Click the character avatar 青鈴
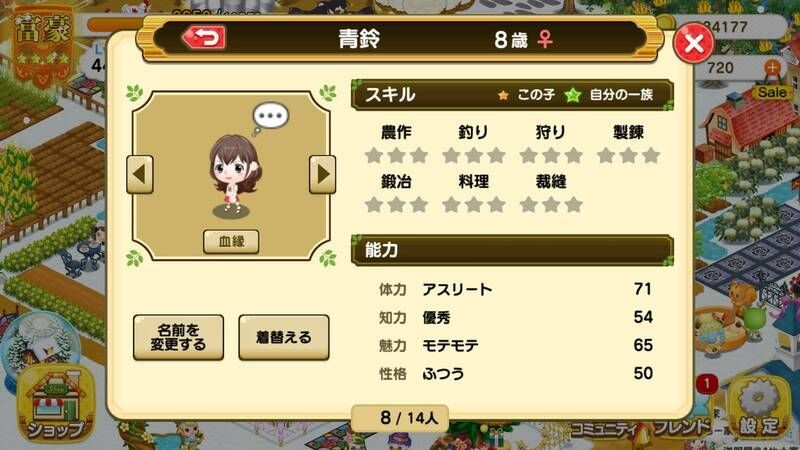The height and width of the screenshot is (450, 800). 234,174
